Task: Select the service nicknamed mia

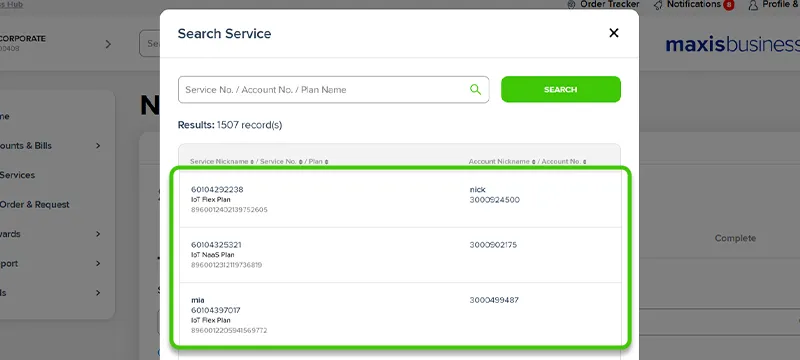Action: pyautogui.click(x=197, y=300)
